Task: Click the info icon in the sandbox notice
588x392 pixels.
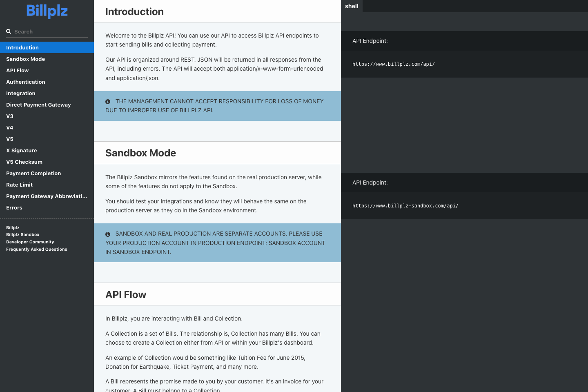Action: (108, 234)
